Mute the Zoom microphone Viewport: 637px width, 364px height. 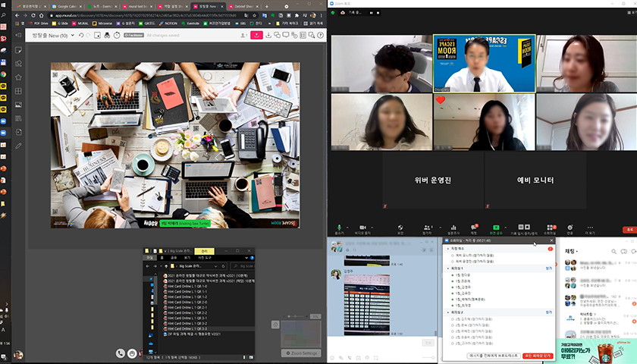click(339, 227)
